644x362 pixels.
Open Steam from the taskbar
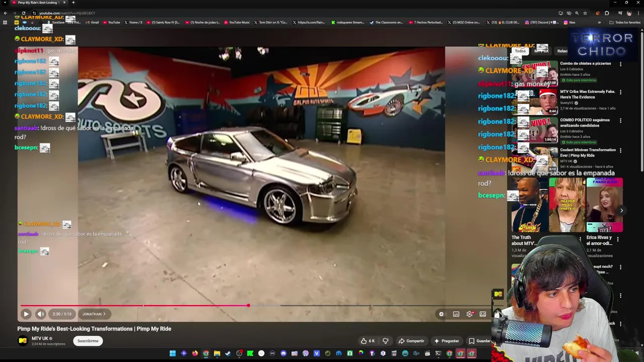click(228, 354)
